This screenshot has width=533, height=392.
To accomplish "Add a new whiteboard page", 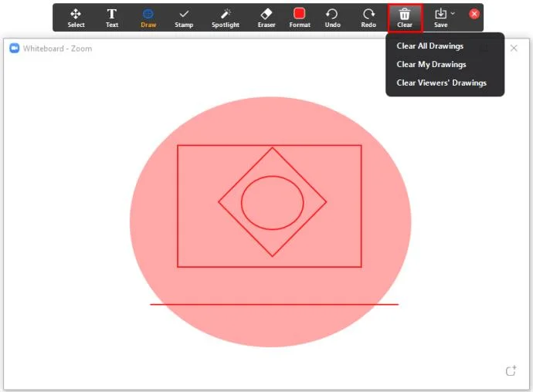I will tap(511, 370).
